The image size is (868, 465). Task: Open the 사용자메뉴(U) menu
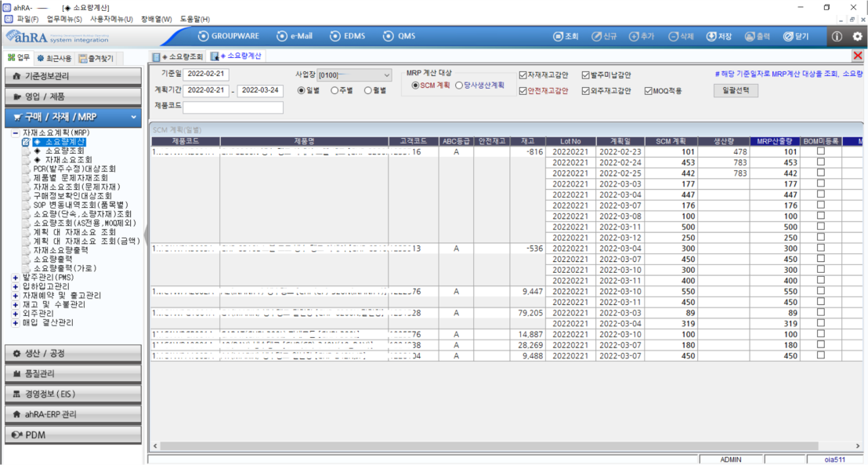(x=111, y=19)
